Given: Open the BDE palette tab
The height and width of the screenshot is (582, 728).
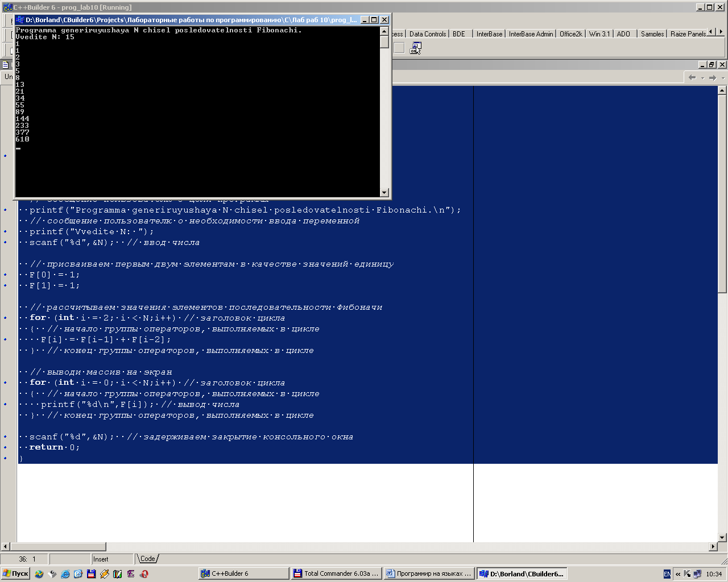Looking at the screenshot, I should click(459, 34).
